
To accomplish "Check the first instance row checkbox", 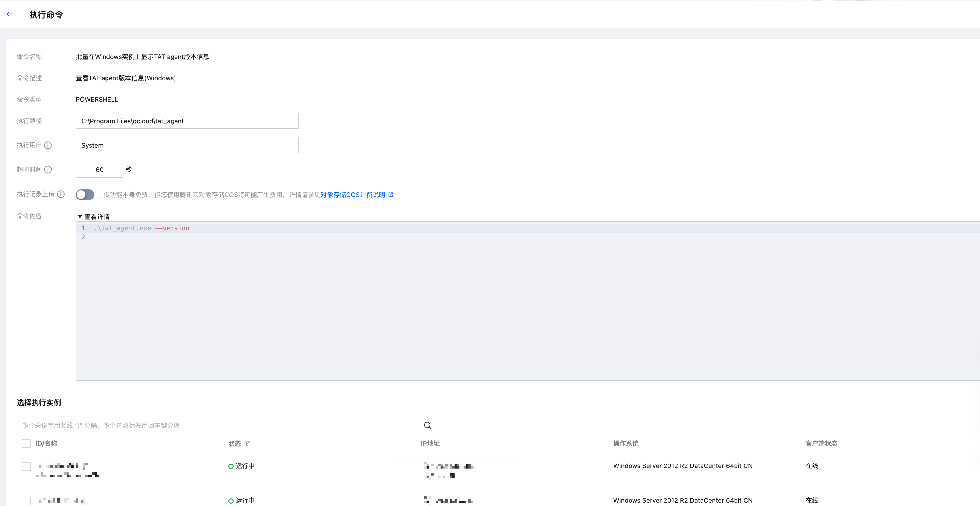I will point(26,466).
